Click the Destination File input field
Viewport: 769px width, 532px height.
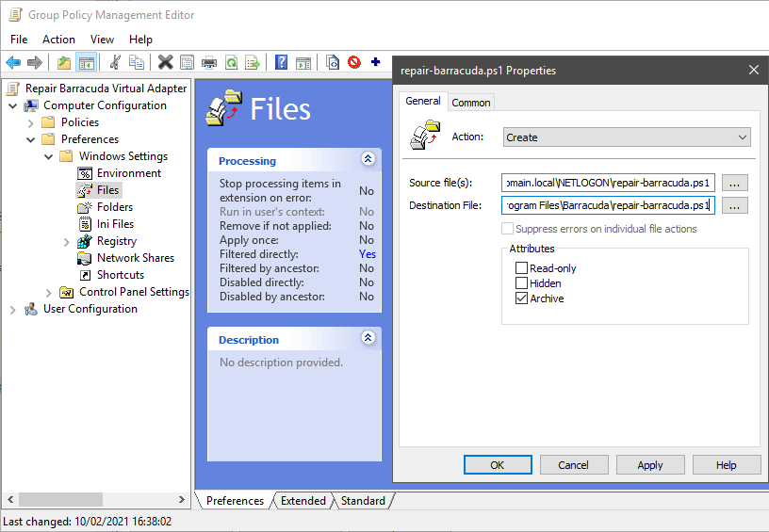coord(608,205)
